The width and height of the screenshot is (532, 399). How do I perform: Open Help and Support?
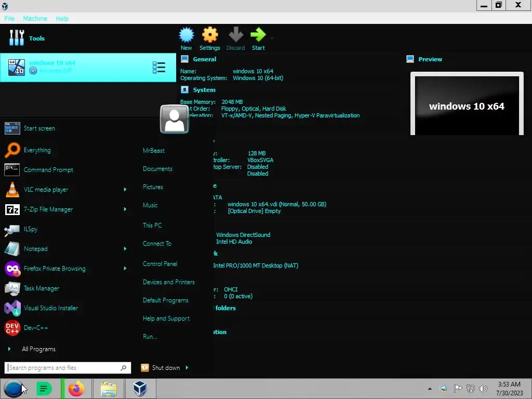[x=166, y=318]
